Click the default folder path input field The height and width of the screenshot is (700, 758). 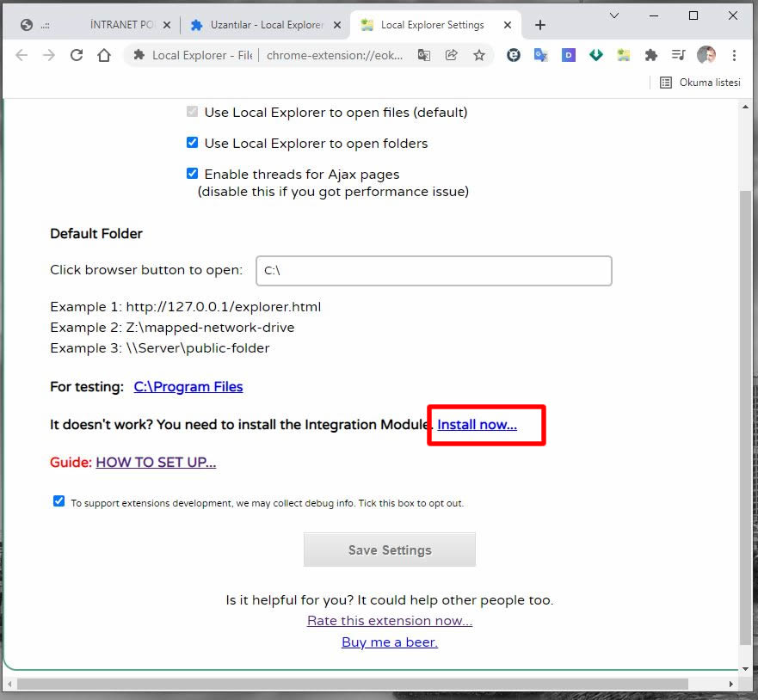click(x=434, y=270)
